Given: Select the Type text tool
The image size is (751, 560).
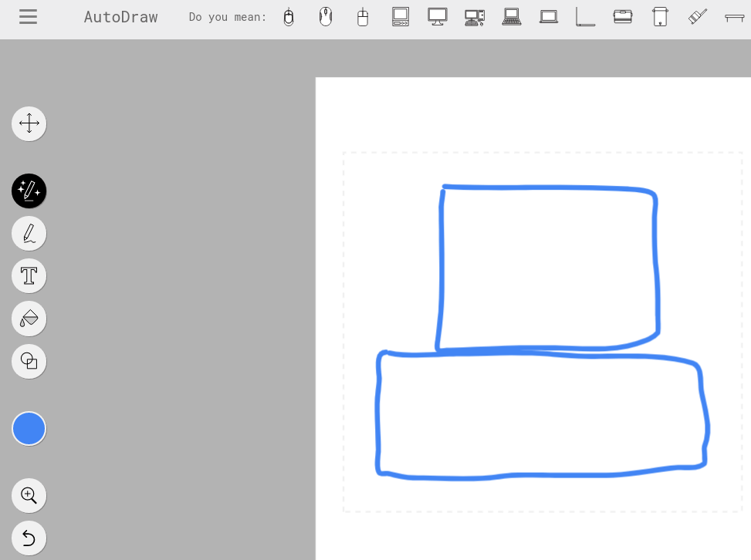Looking at the screenshot, I should point(29,276).
